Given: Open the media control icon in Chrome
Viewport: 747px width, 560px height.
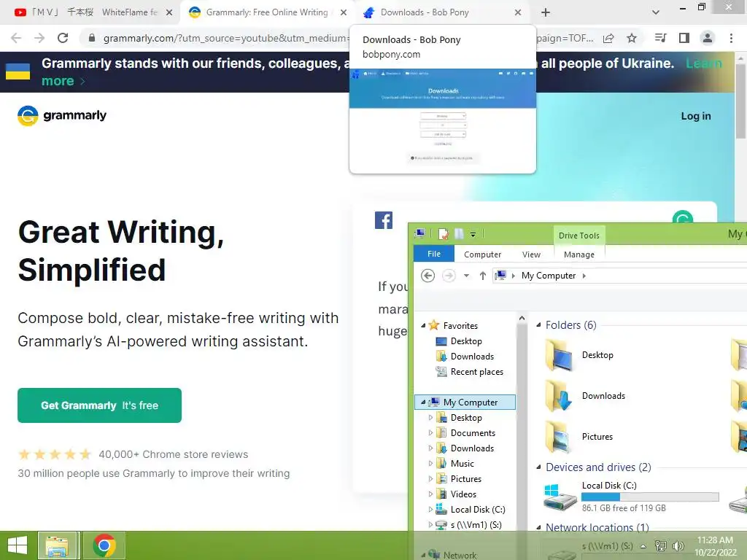Looking at the screenshot, I should (x=660, y=38).
